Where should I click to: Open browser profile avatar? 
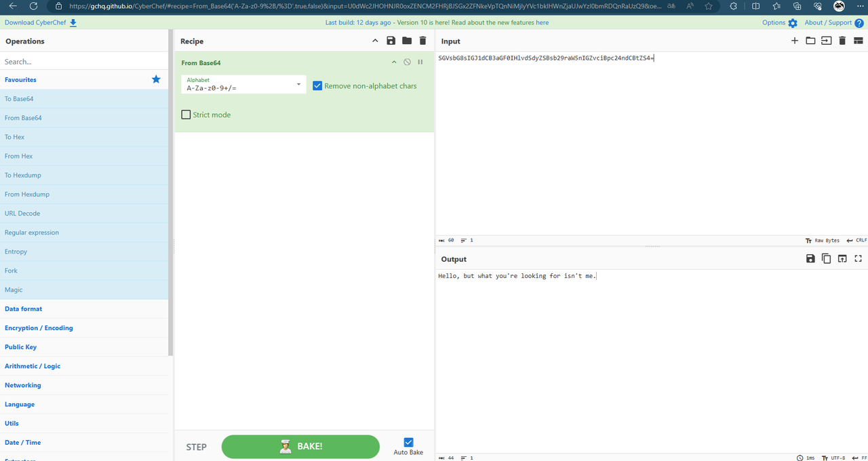[x=839, y=6]
